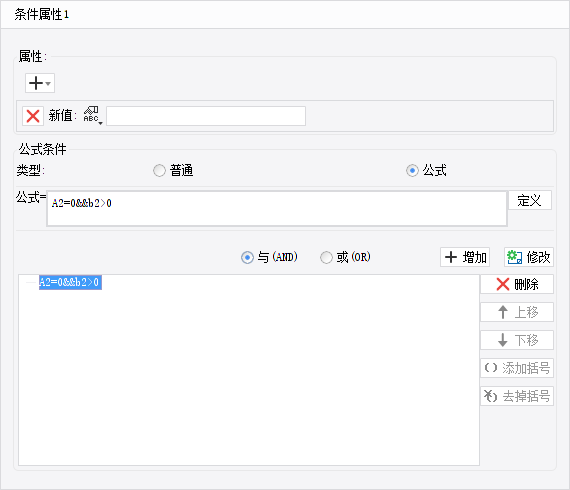Viewport: 570px width, 490px height.
Task: Click the 新值 text input field
Action: [x=206, y=116]
